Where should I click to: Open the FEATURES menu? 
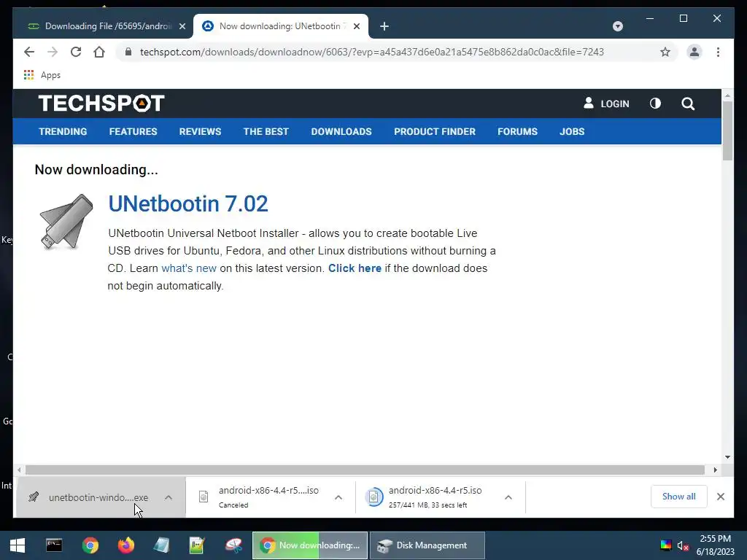point(133,131)
